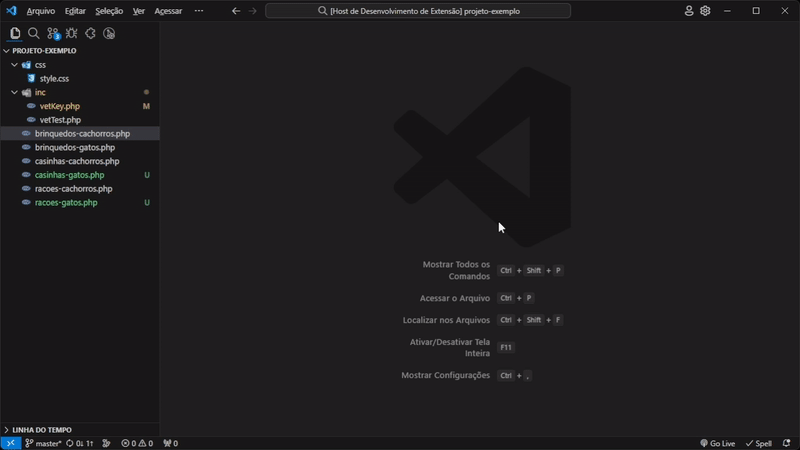Image resolution: width=800 pixels, height=450 pixels.
Task: Click the Ativar/Desativar Tela Inteira hint
Action: [x=449, y=347]
